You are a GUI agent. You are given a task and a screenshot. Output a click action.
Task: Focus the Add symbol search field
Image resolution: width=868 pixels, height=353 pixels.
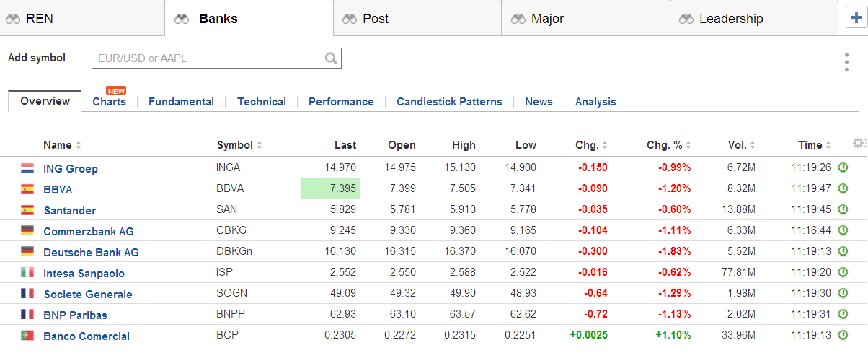click(x=209, y=58)
